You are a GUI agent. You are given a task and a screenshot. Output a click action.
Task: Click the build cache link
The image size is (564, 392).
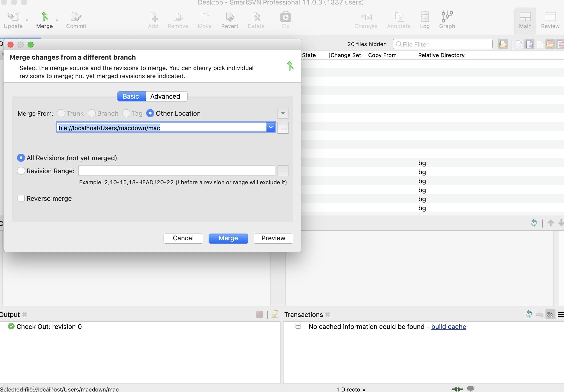pyautogui.click(x=448, y=327)
